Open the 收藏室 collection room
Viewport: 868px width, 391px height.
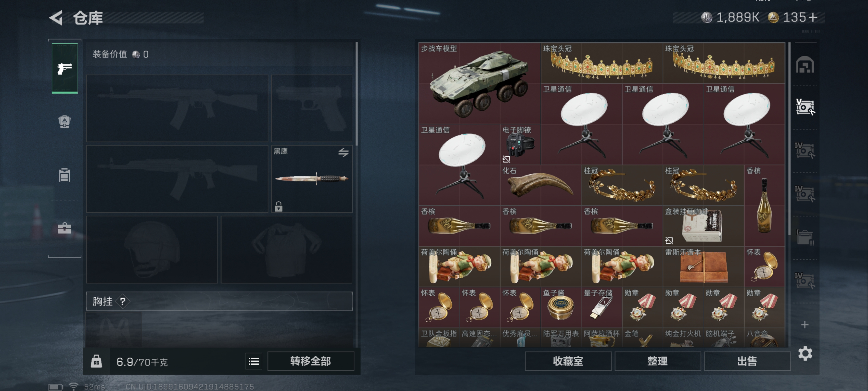(568, 361)
